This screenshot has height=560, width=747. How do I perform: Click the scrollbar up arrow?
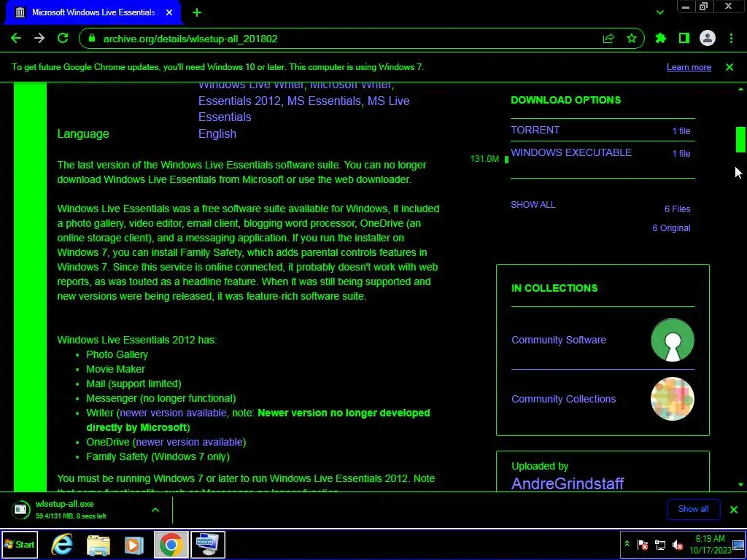tap(740, 89)
